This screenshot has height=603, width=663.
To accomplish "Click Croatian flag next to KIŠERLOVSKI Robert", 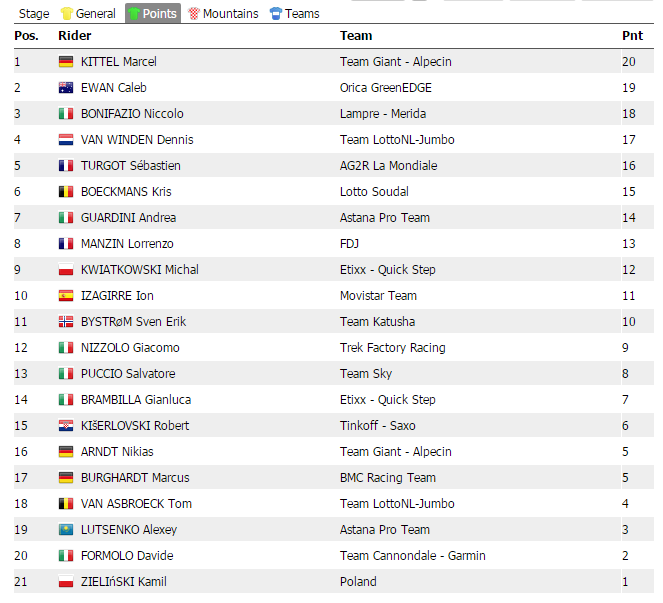I will pyautogui.click(x=66, y=426).
